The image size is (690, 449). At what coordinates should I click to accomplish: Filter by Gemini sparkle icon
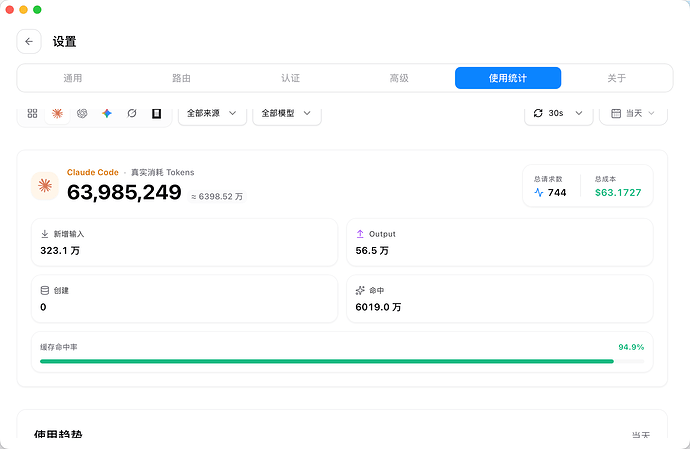(107, 113)
